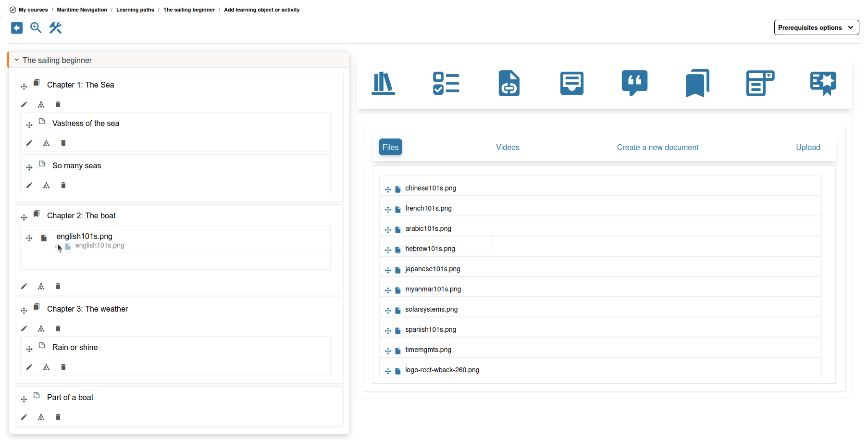Open the learning path preview magnifier icon
This screenshot has width=868, height=440.
pos(36,28)
